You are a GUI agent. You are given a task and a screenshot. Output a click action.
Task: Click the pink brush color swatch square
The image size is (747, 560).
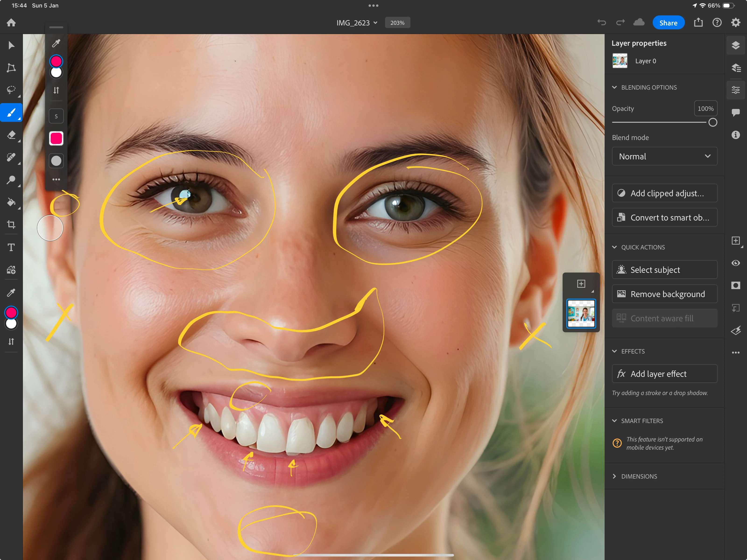click(x=56, y=138)
